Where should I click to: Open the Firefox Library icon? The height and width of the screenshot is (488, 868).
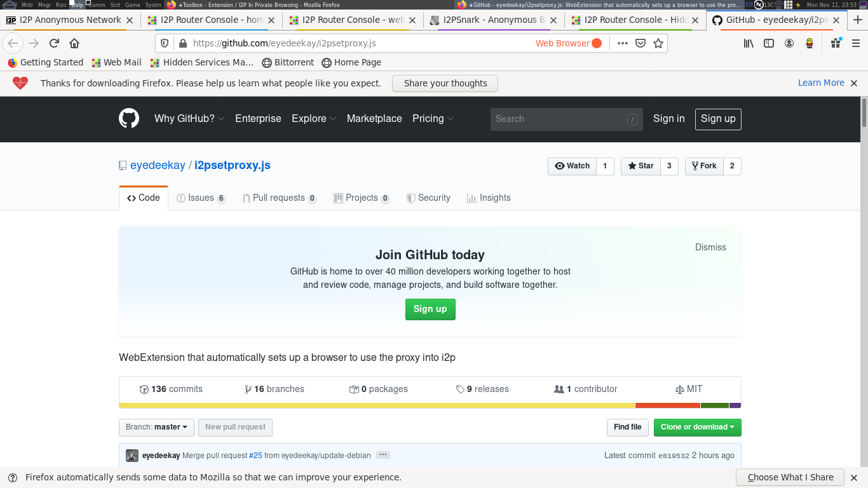point(749,43)
